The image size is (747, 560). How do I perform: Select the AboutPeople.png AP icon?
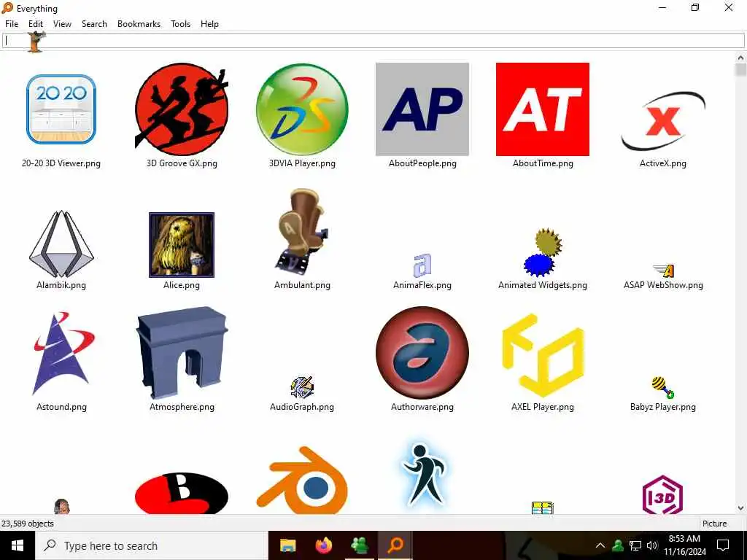(x=422, y=109)
